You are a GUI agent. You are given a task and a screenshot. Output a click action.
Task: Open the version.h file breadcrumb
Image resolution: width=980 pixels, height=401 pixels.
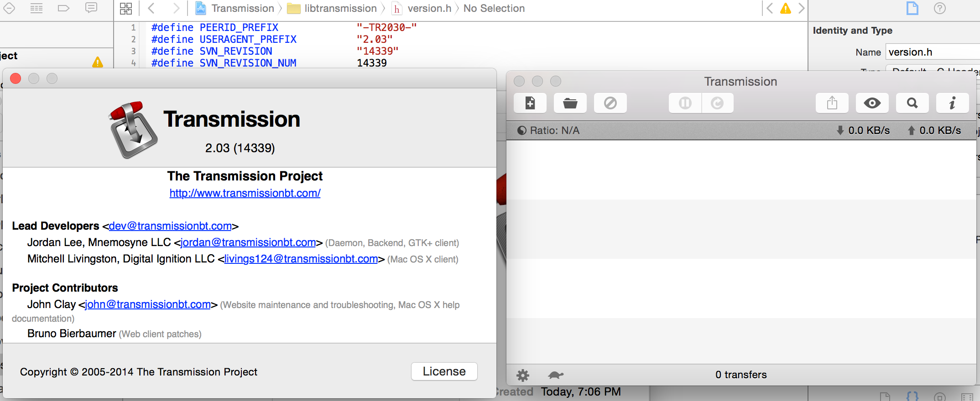click(x=422, y=8)
